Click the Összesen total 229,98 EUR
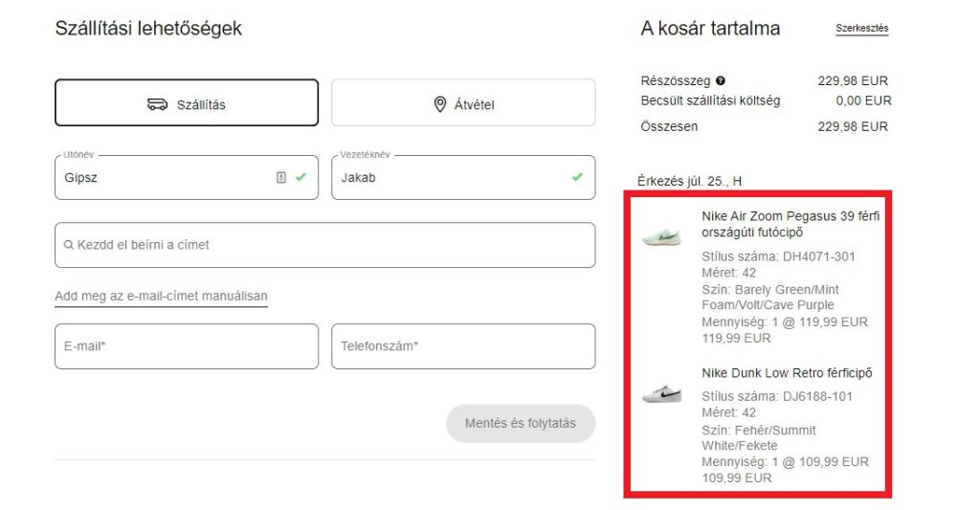The image size is (980, 510). (x=853, y=126)
